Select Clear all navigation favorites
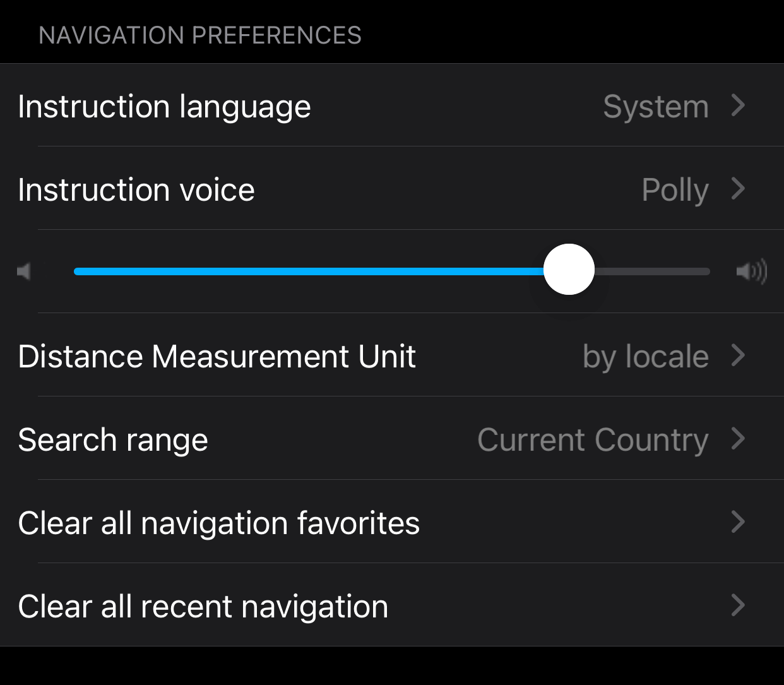The width and height of the screenshot is (784, 685). click(392, 521)
